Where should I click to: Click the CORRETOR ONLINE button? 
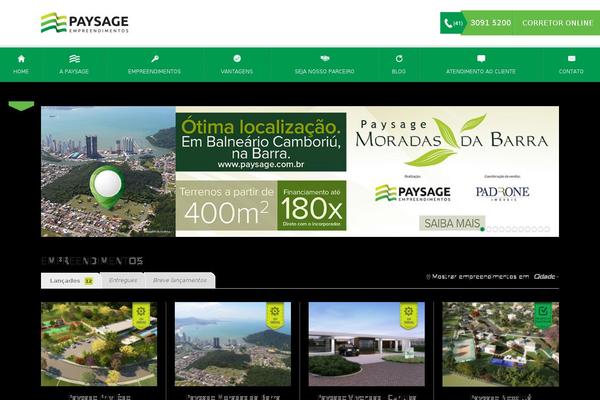click(x=558, y=23)
